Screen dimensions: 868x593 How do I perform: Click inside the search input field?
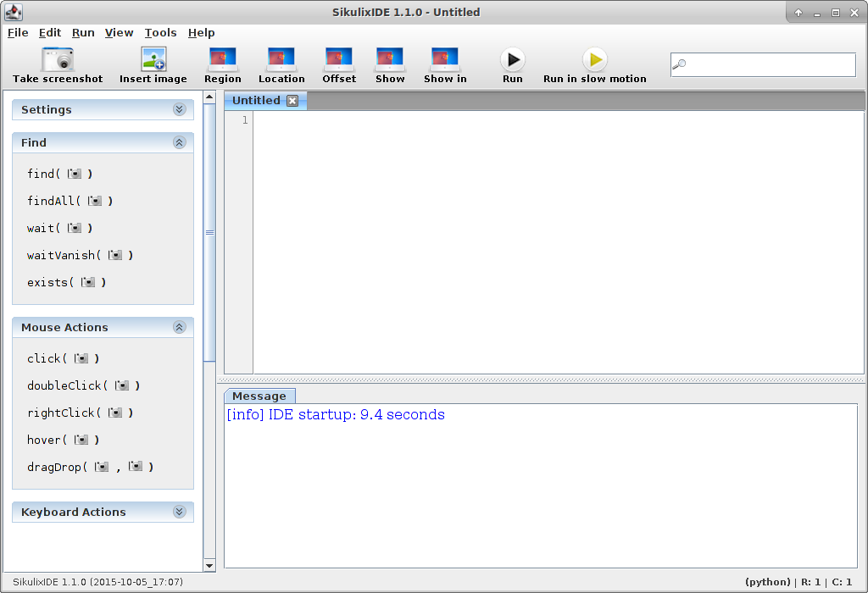(763, 64)
